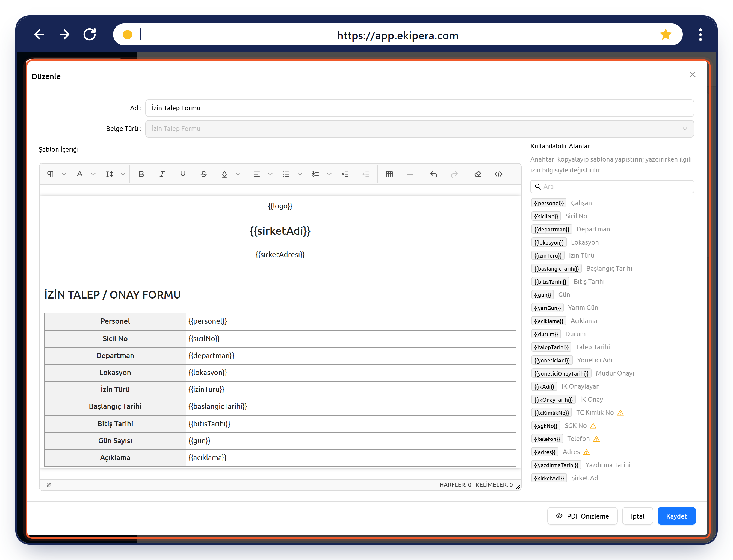Insert a bulleted list
The height and width of the screenshot is (560, 733).
pos(286,174)
